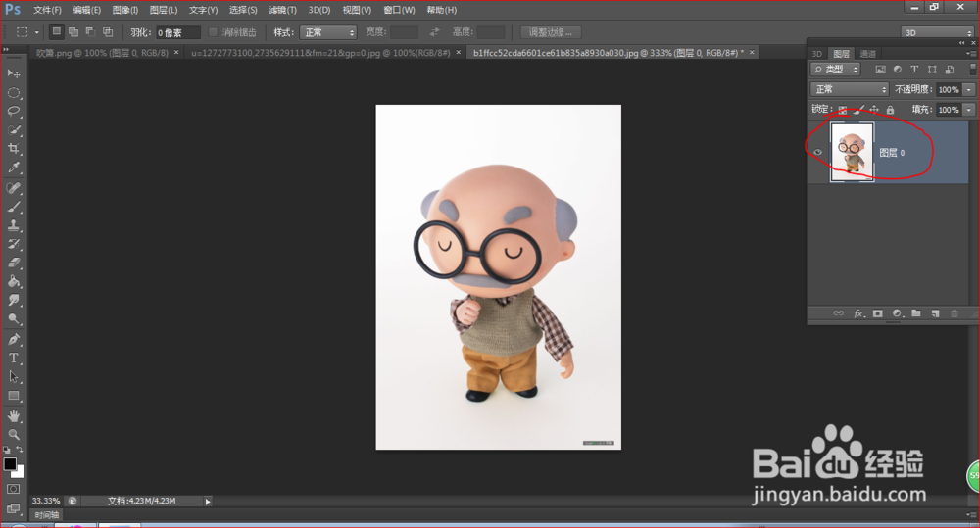Select the Crop tool
The image size is (980, 528).
tap(13, 149)
